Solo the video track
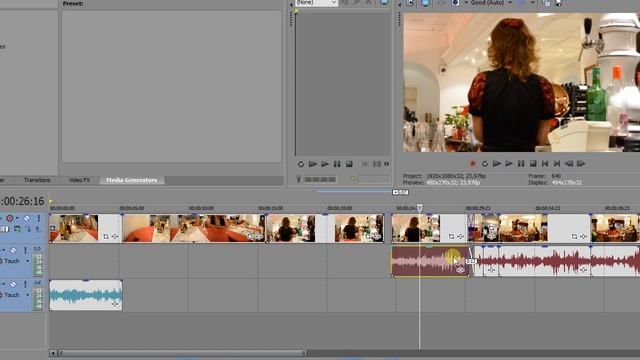The image size is (640, 360). pyautogui.click(x=39, y=218)
